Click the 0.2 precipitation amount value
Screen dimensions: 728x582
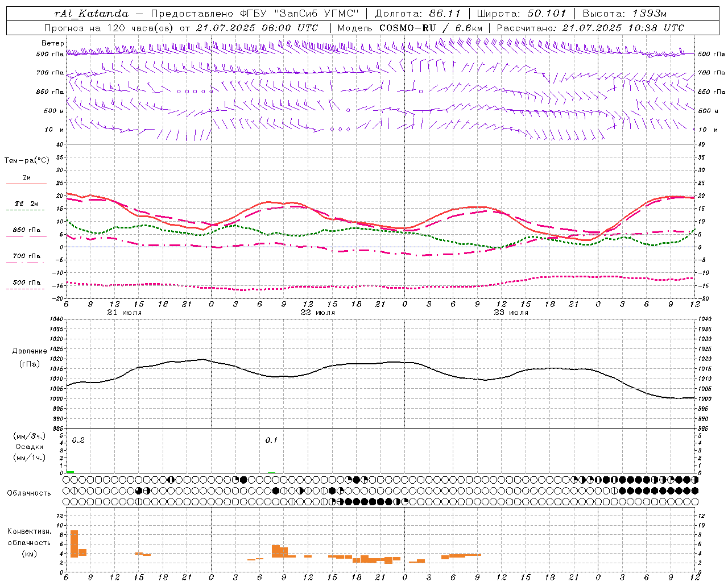point(78,440)
